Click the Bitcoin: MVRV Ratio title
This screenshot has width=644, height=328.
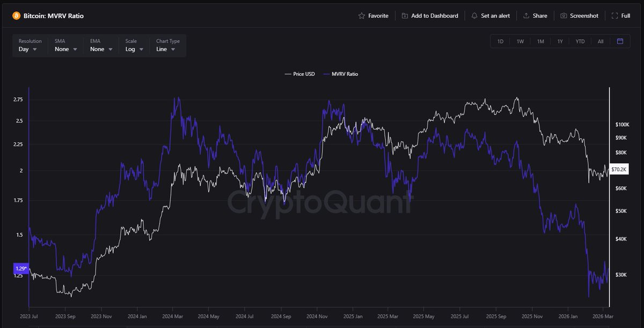54,16
